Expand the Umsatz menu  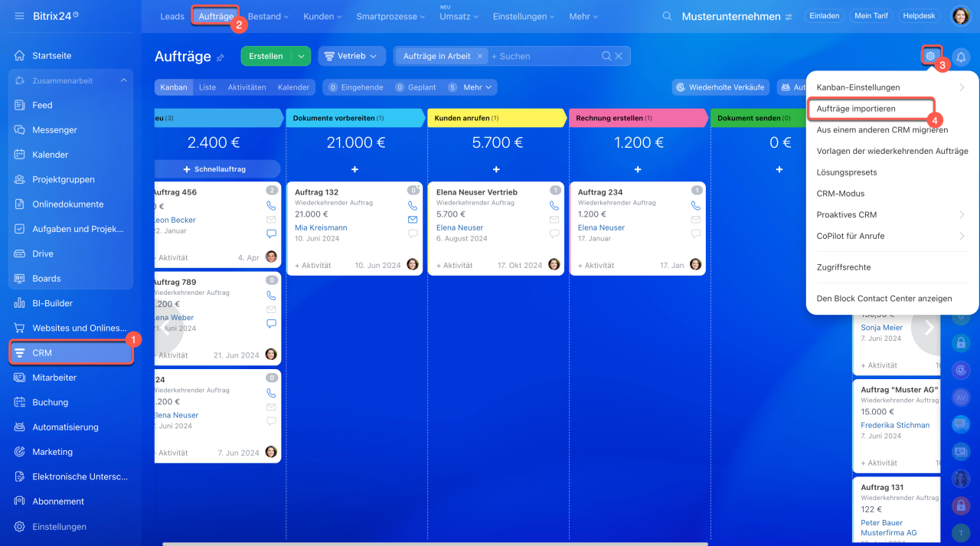459,16
